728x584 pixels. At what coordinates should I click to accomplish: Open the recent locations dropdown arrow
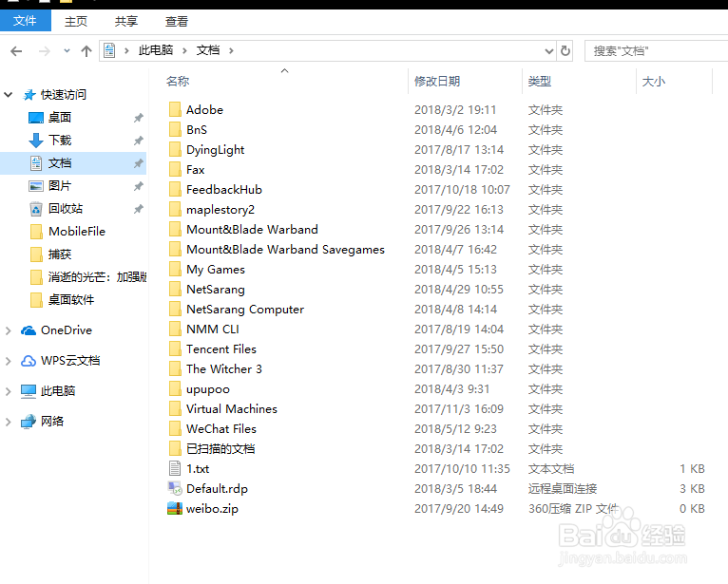(x=67, y=51)
